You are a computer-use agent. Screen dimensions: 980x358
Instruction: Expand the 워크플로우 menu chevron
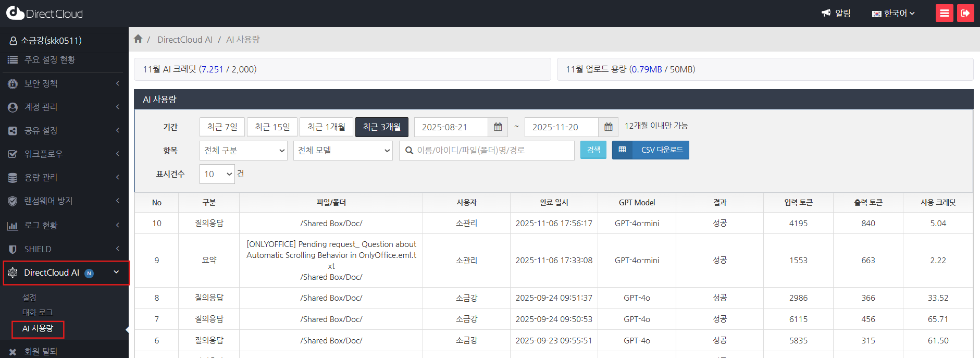click(118, 154)
